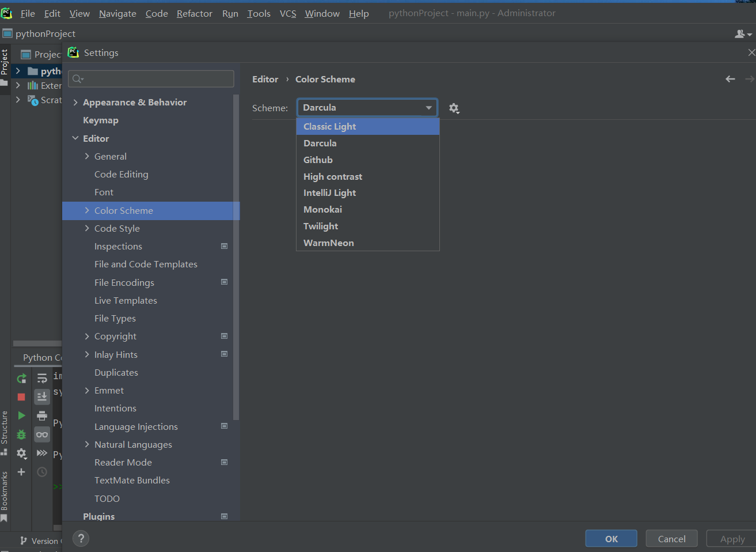The height and width of the screenshot is (552, 756).
Task: Open Python Console settings gear icon
Action: pos(21,453)
